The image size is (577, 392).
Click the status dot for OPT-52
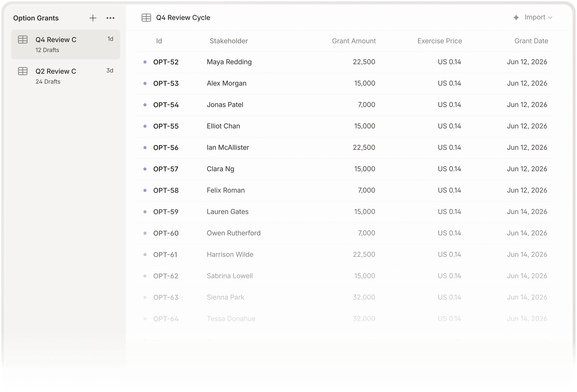145,62
